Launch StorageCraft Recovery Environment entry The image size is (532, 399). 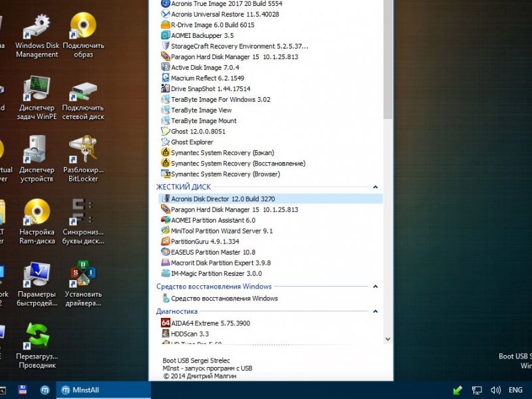pyautogui.click(x=235, y=46)
